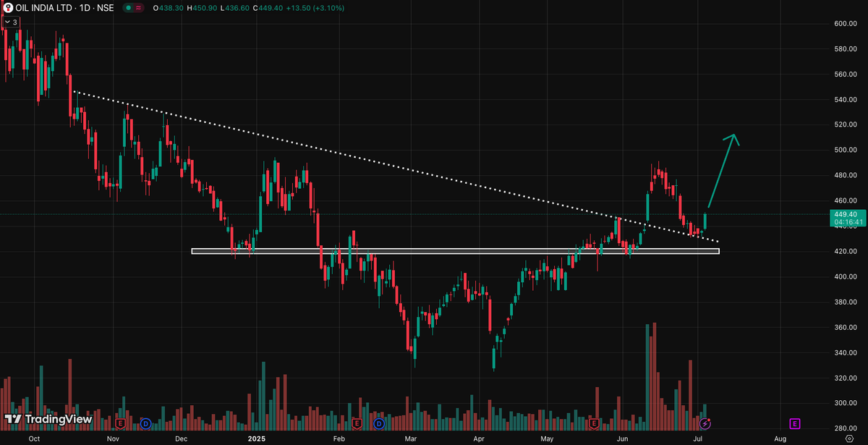Click the green market-open status dot
868x445 pixels.
coord(129,8)
